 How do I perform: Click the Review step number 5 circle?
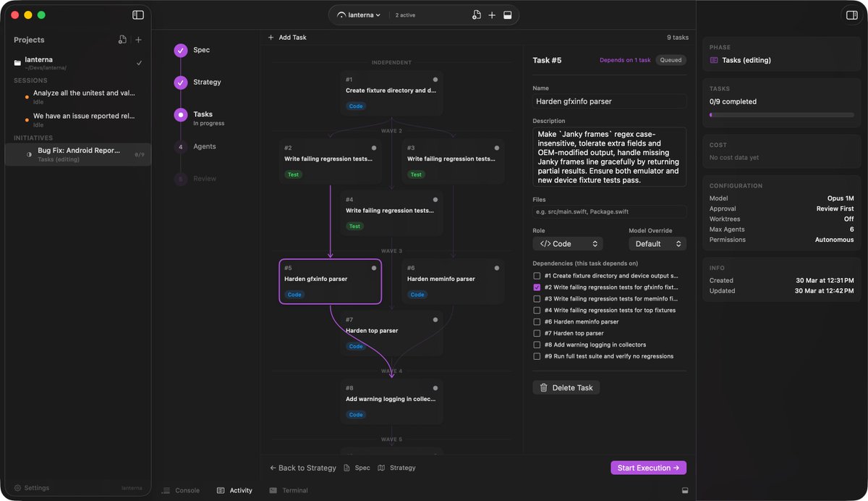[181, 178]
